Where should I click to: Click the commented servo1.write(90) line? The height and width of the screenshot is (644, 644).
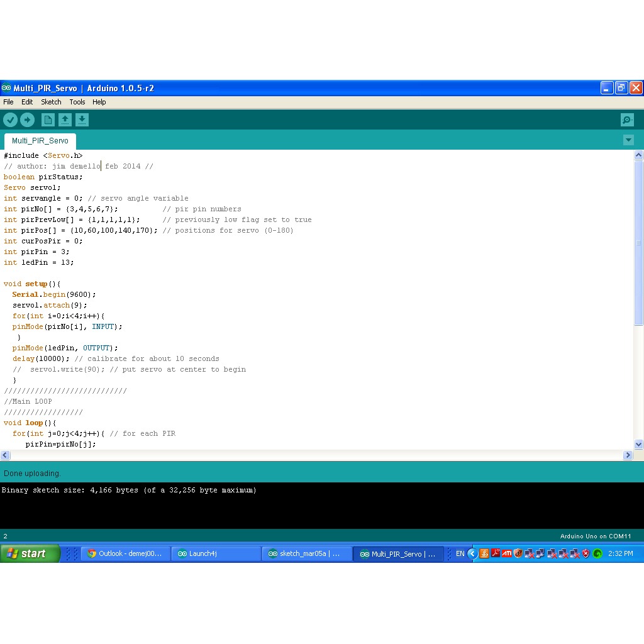130,369
